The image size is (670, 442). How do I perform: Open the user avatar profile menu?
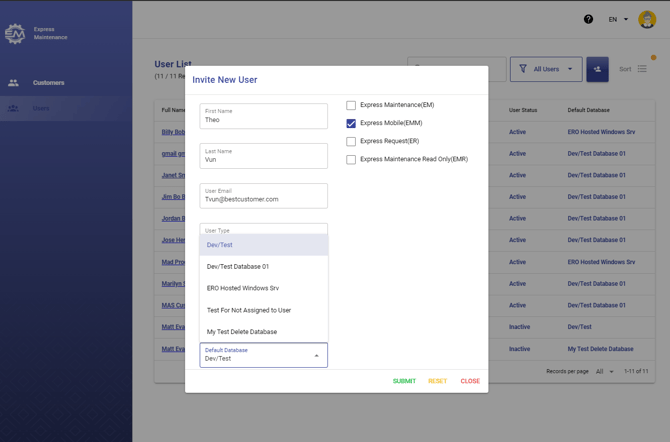pyautogui.click(x=645, y=19)
